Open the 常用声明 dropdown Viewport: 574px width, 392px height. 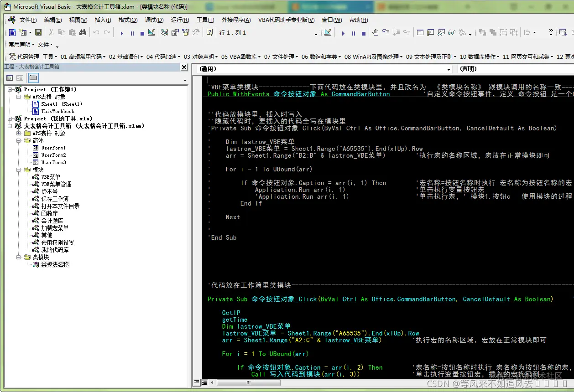coord(21,44)
